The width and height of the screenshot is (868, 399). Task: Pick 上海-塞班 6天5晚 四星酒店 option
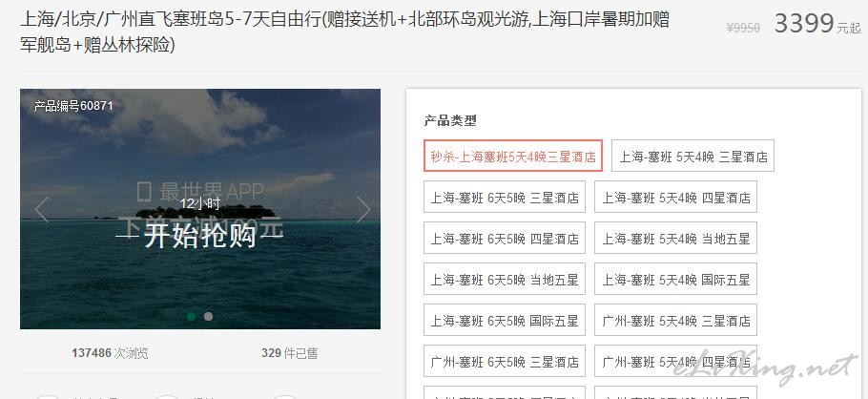pos(505,239)
